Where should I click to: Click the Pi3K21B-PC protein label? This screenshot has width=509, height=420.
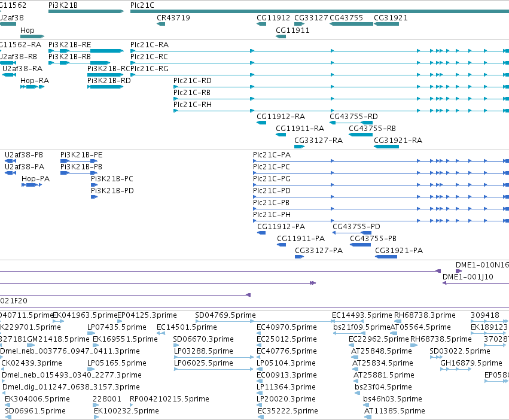point(112,179)
